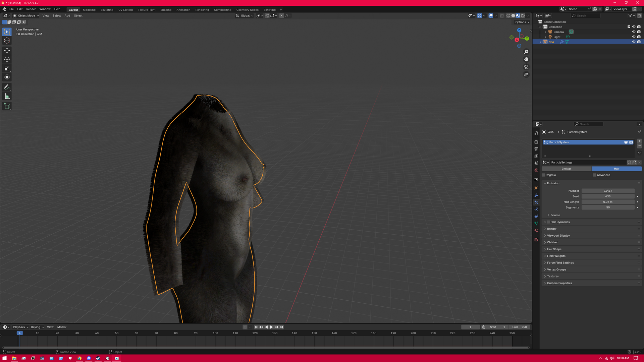Select the Cursor tool in the toolbar
The height and width of the screenshot is (362, 644).
point(7,41)
